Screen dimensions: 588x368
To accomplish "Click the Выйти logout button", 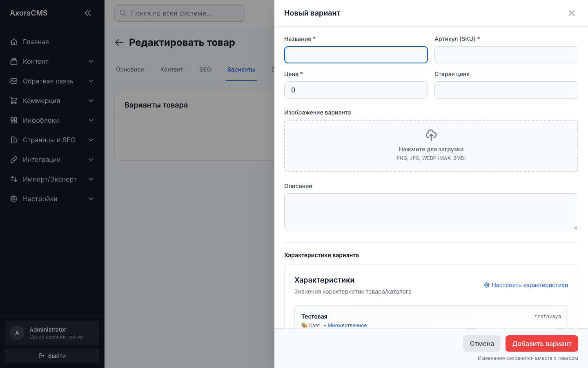I will 52,356.
